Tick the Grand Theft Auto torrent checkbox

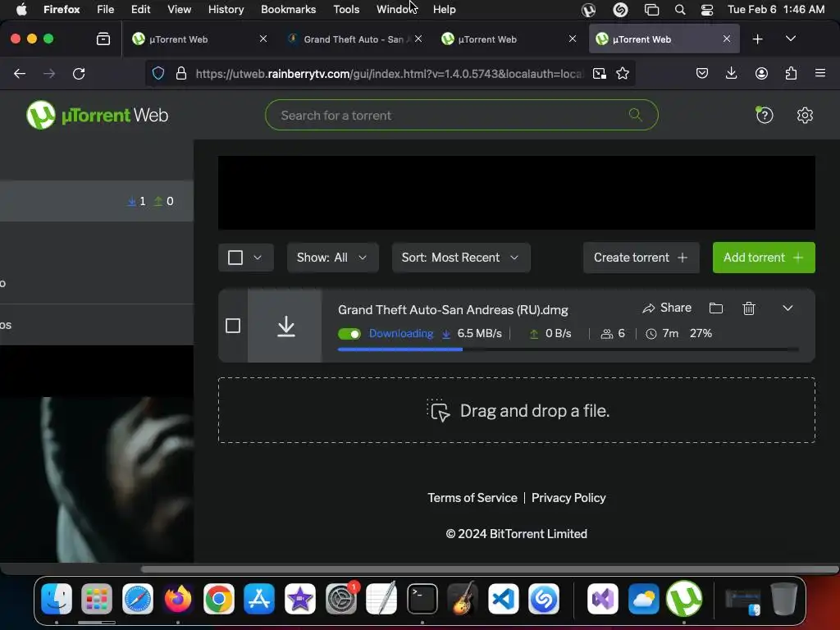coord(233,326)
